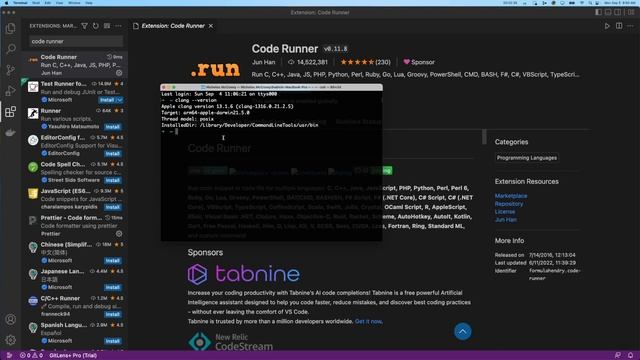
Task: Install JavaScript (ES6) snippets extension
Action: 113,207
